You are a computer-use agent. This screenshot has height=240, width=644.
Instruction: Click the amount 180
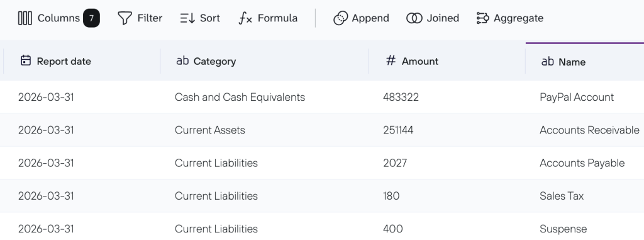pyautogui.click(x=391, y=196)
